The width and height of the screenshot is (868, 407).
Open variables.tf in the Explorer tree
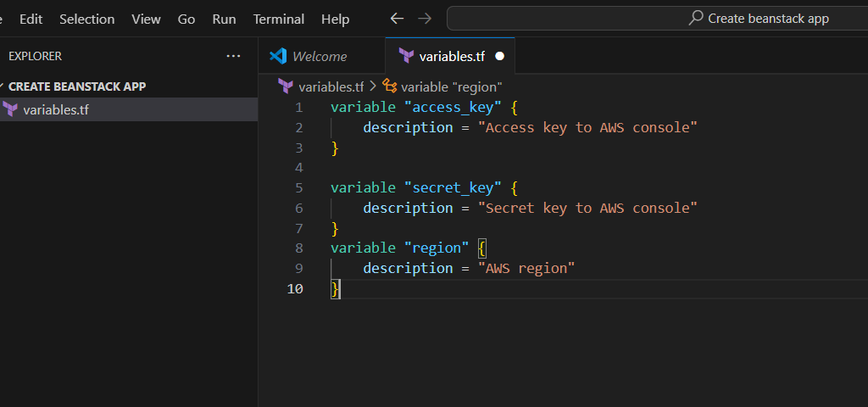pos(129,109)
